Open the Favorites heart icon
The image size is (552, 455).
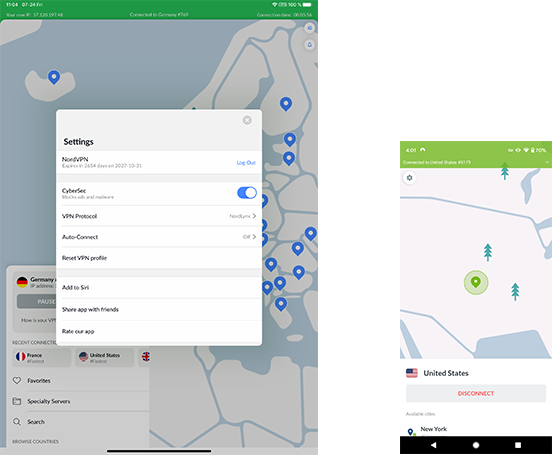tap(17, 380)
